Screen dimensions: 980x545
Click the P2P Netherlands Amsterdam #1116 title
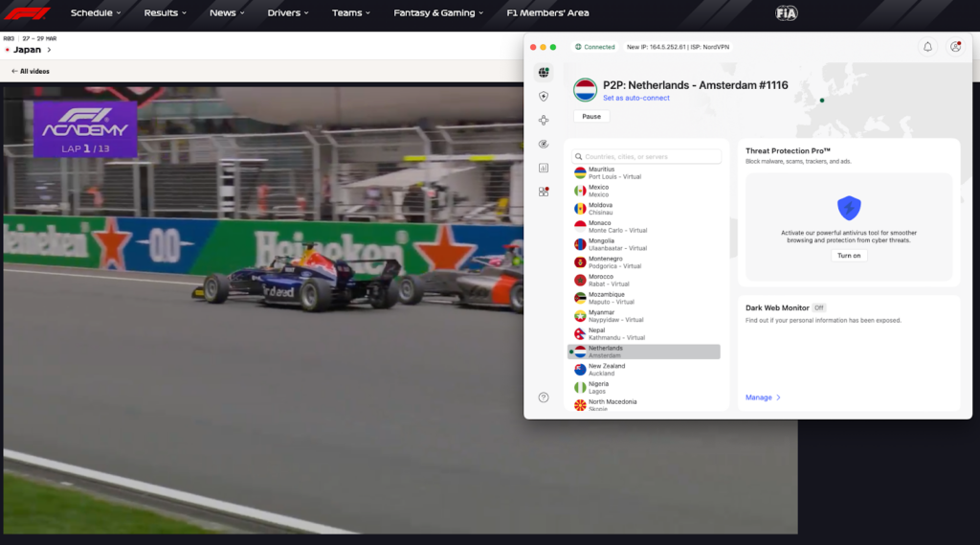click(x=695, y=85)
